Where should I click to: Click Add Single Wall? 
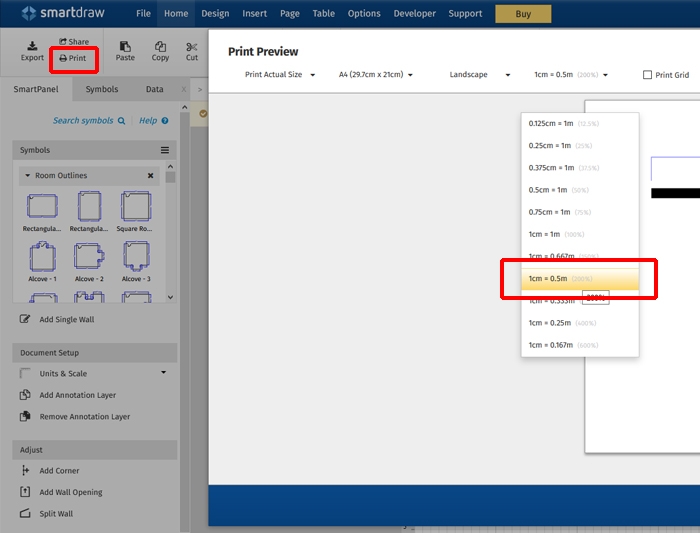coord(57,319)
